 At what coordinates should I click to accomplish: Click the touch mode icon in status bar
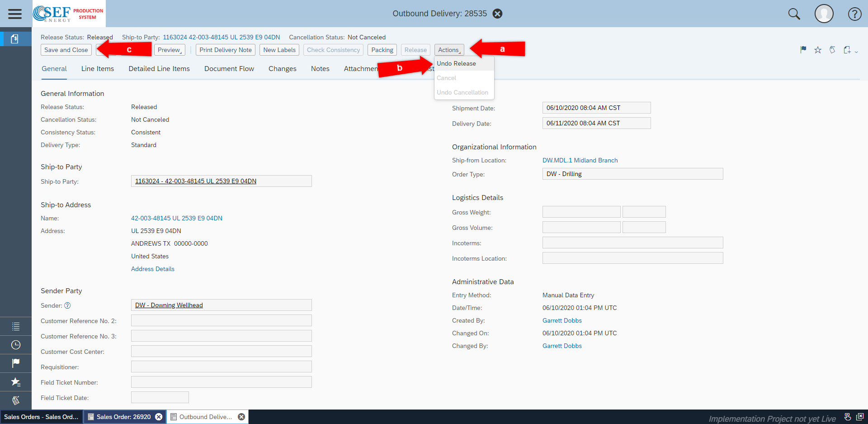[x=848, y=417]
